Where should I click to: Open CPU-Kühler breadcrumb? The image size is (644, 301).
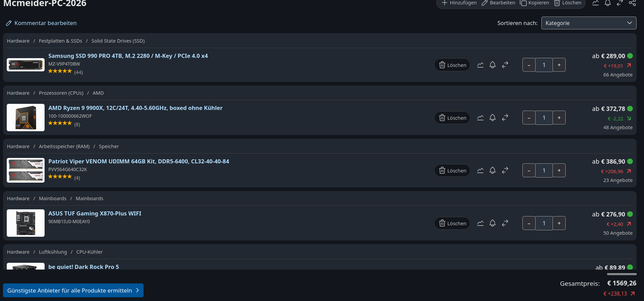(89, 252)
